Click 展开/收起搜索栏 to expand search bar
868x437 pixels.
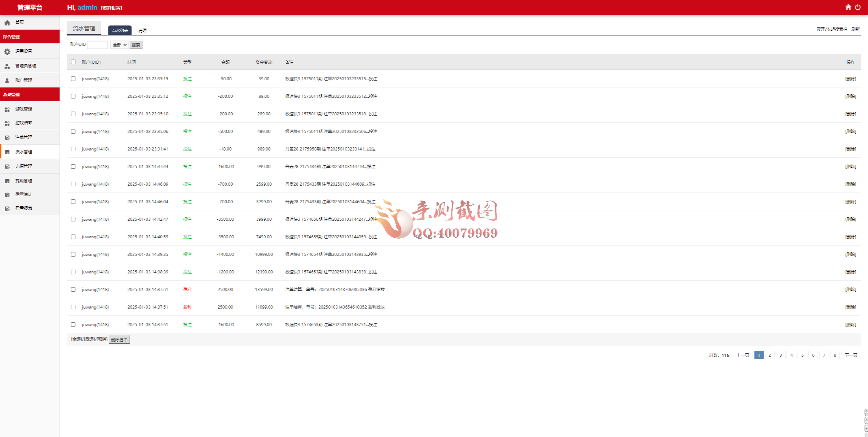832,29
